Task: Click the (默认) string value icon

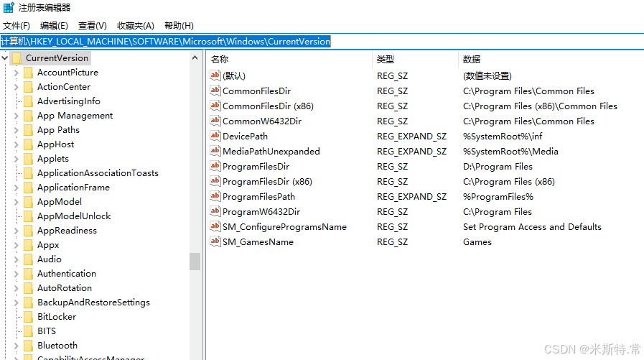Action: pyautogui.click(x=215, y=75)
